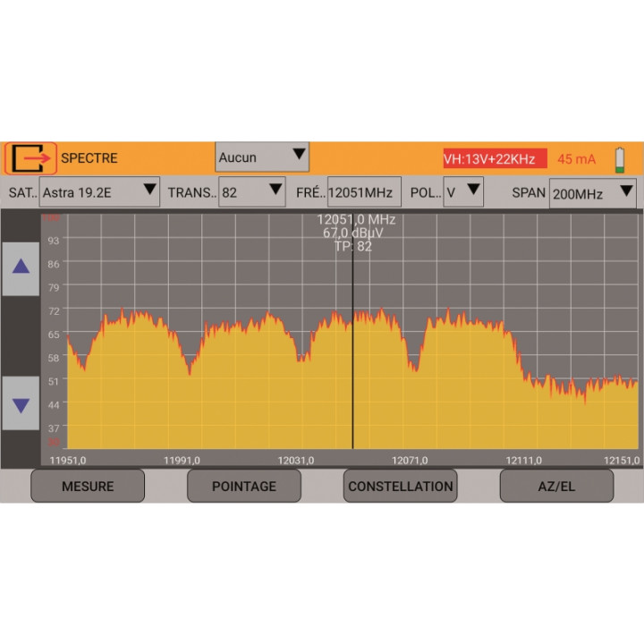Change polarization via the V dropdown

463,192
